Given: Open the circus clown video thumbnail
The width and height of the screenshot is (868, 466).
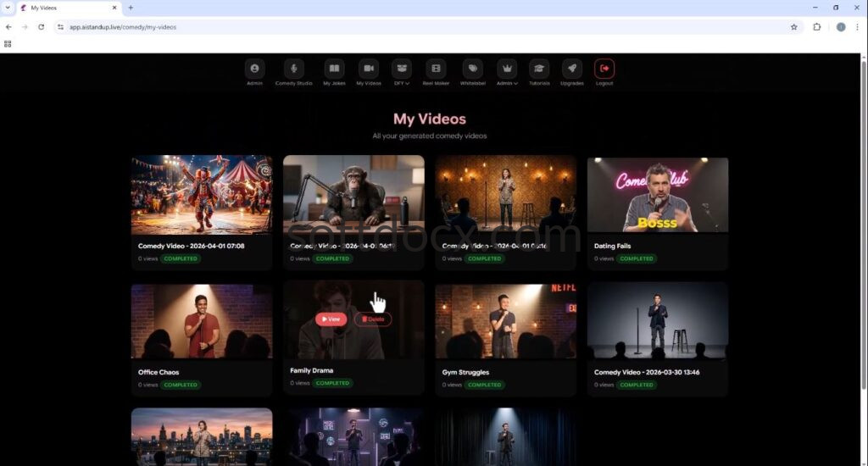Looking at the screenshot, I should pos(202,195).
